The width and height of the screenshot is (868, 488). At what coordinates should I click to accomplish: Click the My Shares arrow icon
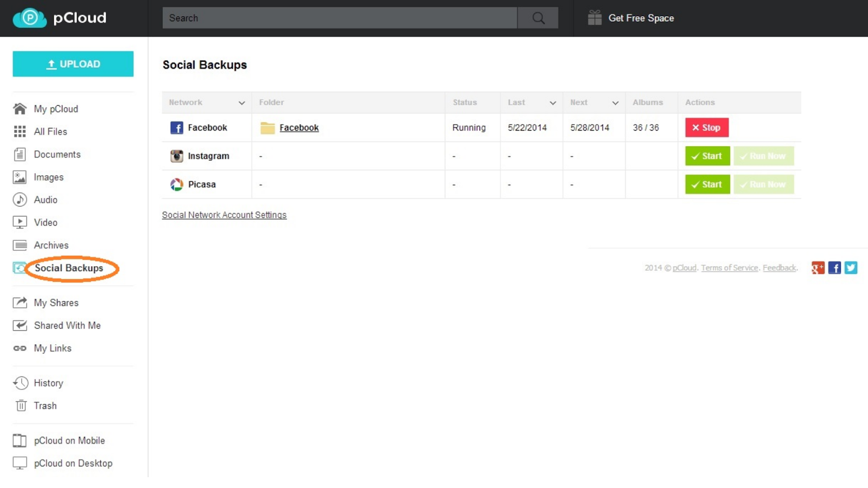tap(20, 303)
